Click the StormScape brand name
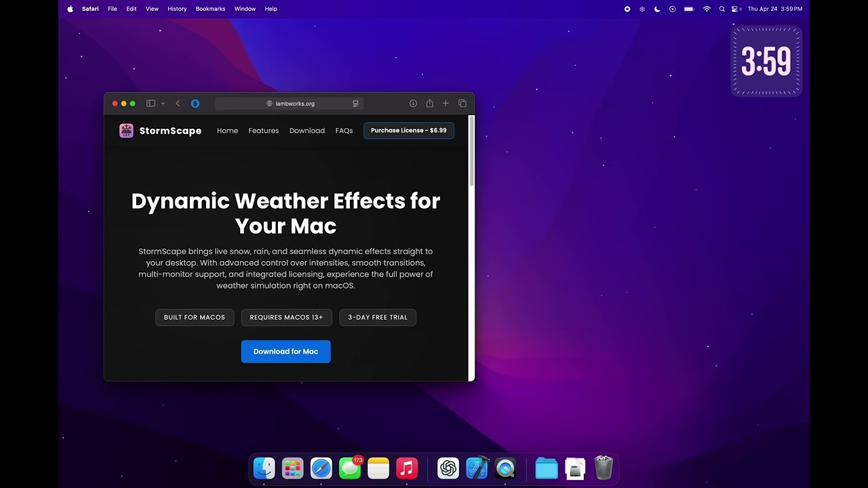868x488 pixels. tap(170, 131)
